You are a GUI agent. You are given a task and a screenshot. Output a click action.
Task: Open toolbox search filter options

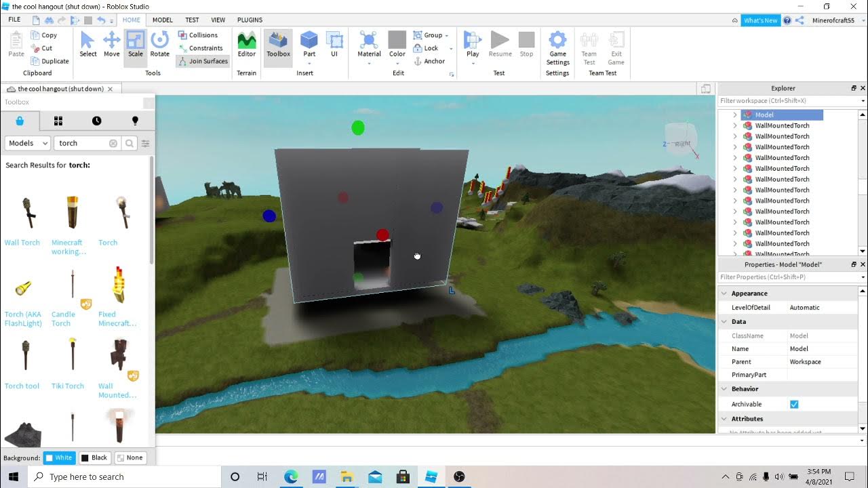145,143
